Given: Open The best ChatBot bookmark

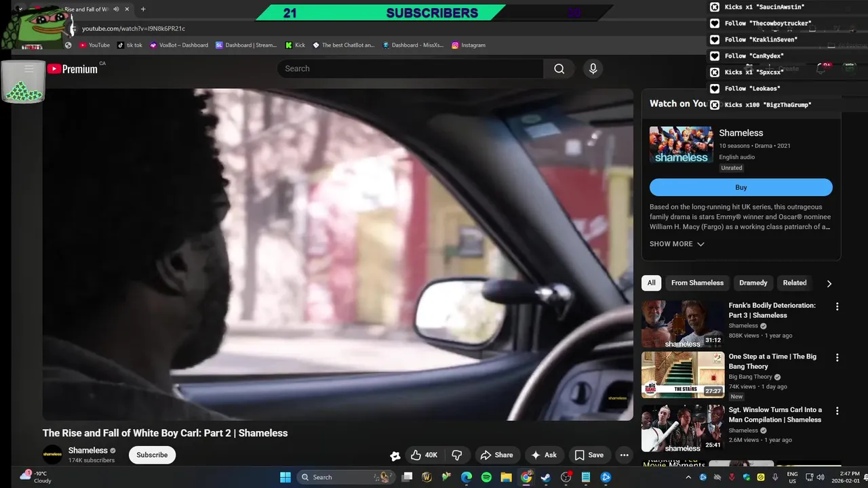Looking at the screenshot, I should coord(344,45).
